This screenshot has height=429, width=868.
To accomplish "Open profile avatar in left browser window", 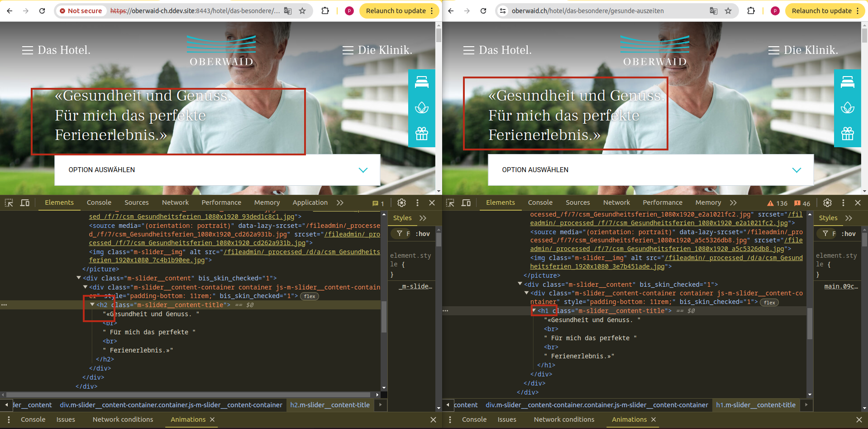I will coord(349,11).
